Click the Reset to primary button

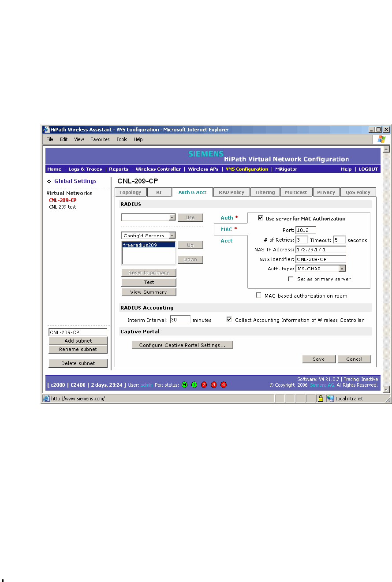click(x=149, y=272)
